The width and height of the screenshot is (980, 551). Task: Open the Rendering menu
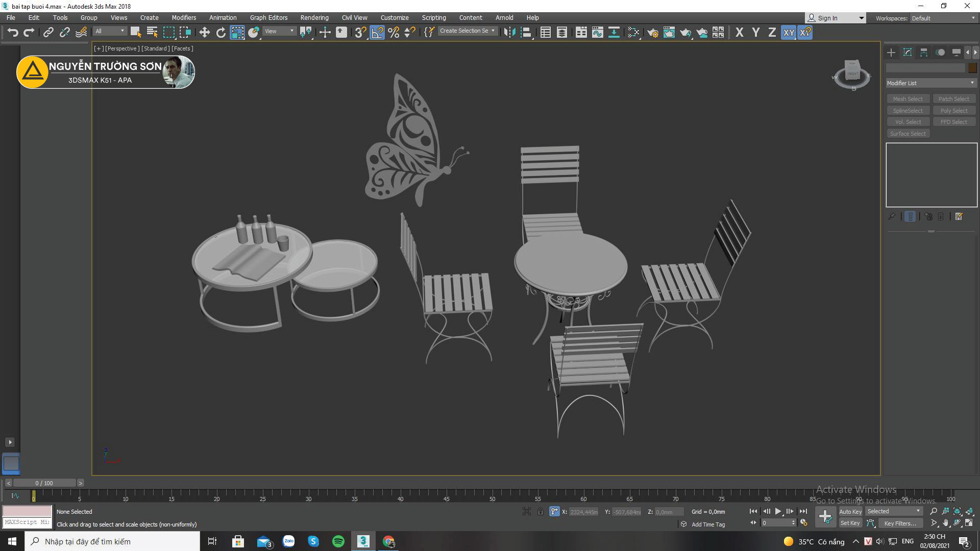click(x=314, y=18)
